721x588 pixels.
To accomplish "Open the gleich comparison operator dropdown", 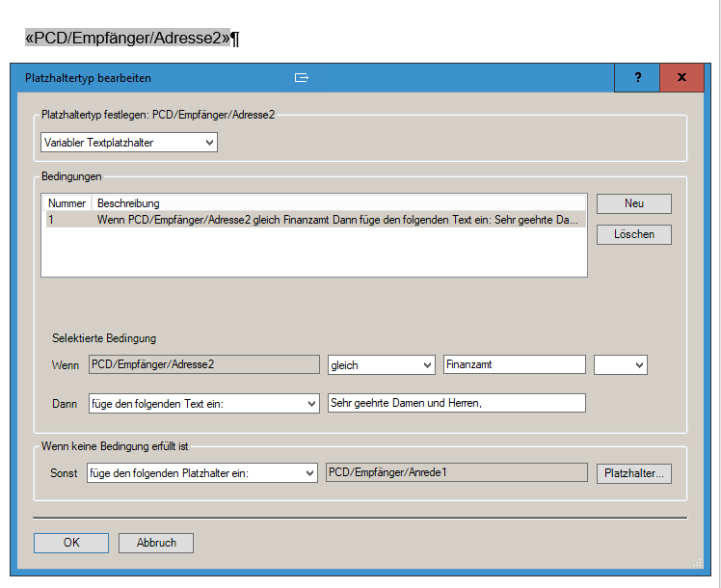I will pyautogui.click(x=381, y=364).
